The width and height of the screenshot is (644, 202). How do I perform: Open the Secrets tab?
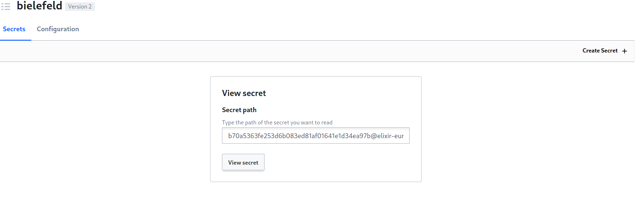tap(14, 29)
